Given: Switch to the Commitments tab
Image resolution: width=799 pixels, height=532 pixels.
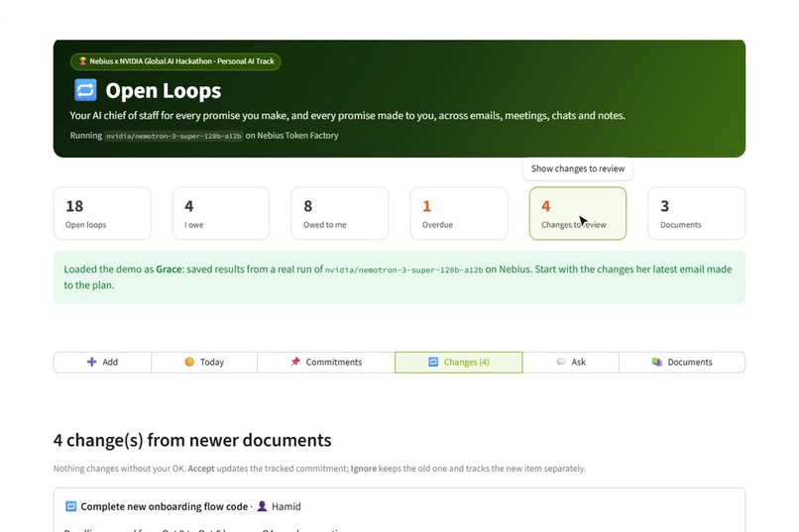Looking at the screenshot, I should [326, 363].
